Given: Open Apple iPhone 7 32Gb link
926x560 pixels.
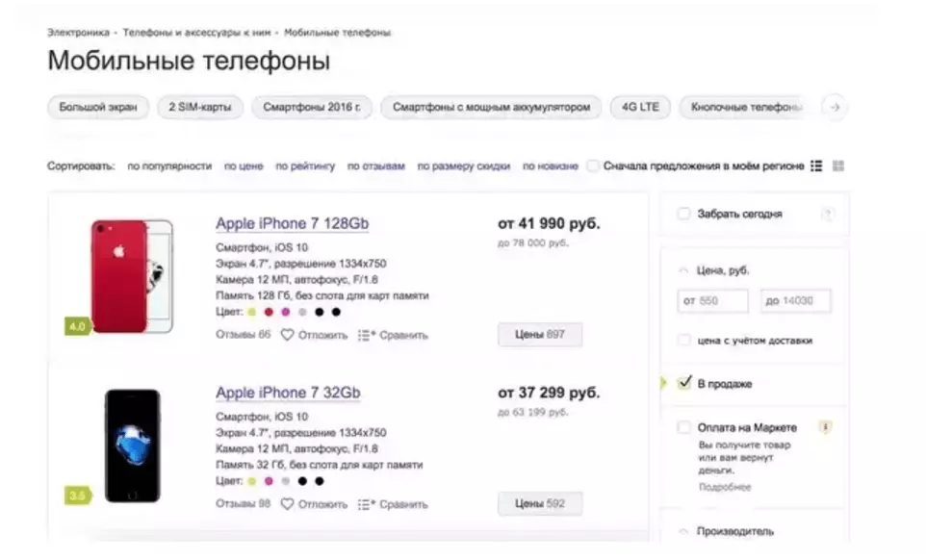Looking at the screenshot, I should [288, 393].
